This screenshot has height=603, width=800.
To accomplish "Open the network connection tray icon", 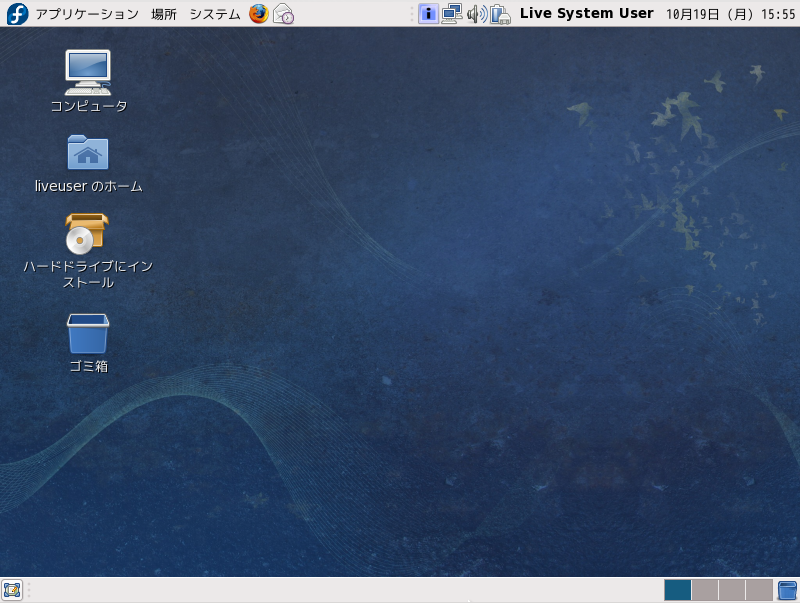I will pyautogui.click(x=452, y=14).
